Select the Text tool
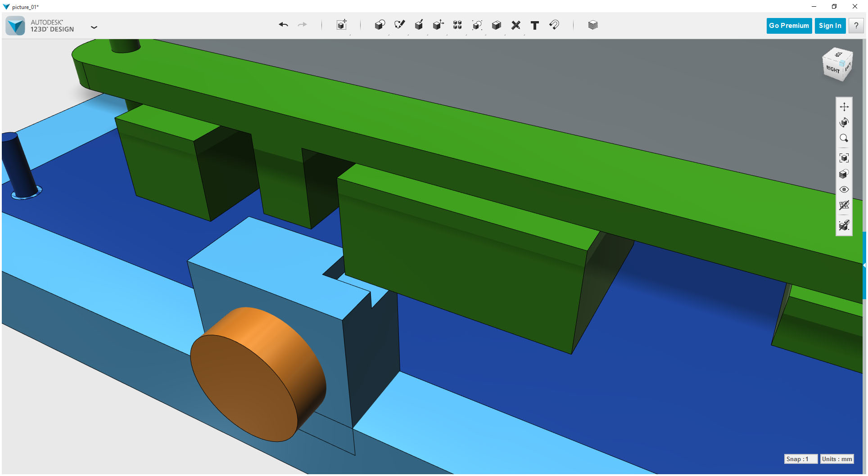This screenshot has height=476, width=868. (535, 26)
